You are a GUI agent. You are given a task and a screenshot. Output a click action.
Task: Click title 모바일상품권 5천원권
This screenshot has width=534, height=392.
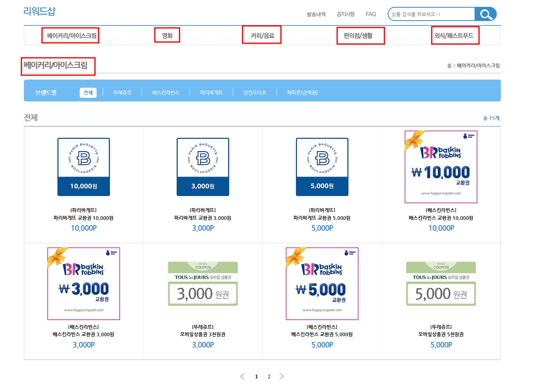pyautogui.click(x=441, y=334)
